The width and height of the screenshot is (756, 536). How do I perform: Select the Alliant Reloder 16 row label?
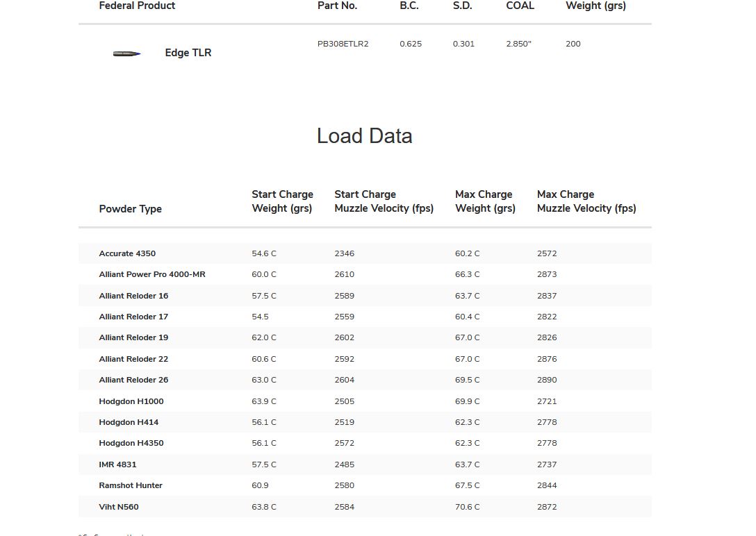[133, 296]
